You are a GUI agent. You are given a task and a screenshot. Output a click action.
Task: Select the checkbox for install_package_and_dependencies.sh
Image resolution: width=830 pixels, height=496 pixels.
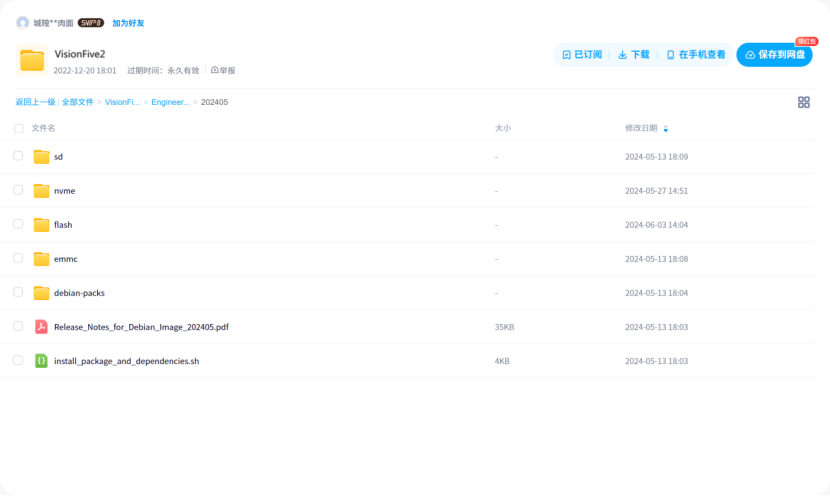[x=18, y=360]
